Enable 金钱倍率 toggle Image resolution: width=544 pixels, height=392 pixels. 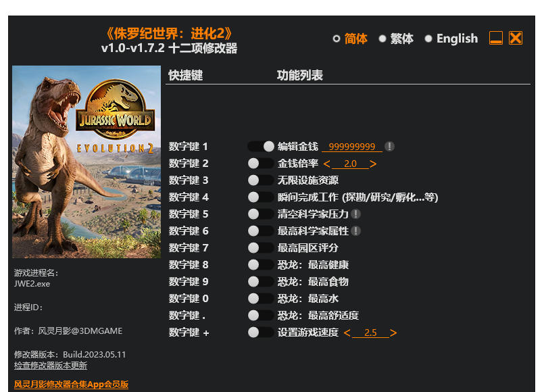[x=261, y=164]
